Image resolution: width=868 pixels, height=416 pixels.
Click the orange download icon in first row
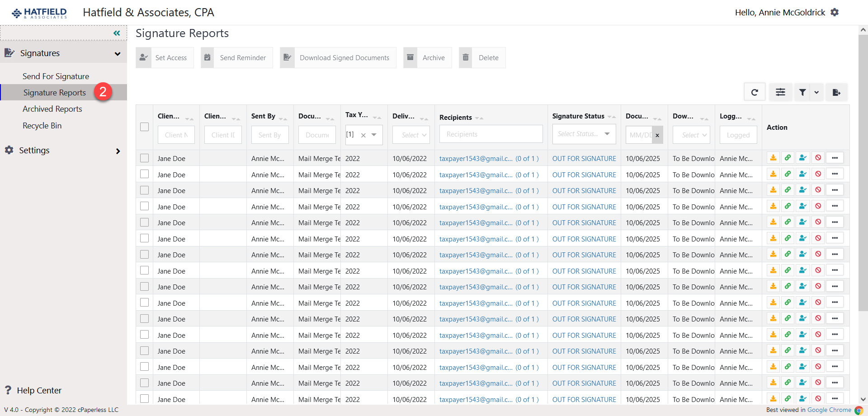click(x=774, y=158)
